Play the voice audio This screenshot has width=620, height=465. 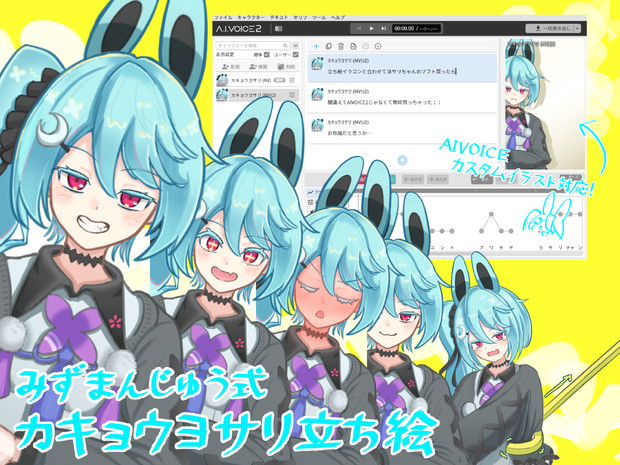coord(371,28)
